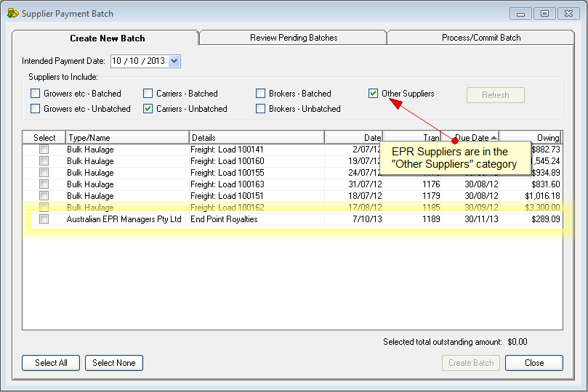Tick checkbox for Freight: Load 100141 row
The width and height of the screenshot is (588, 392).
44,150
